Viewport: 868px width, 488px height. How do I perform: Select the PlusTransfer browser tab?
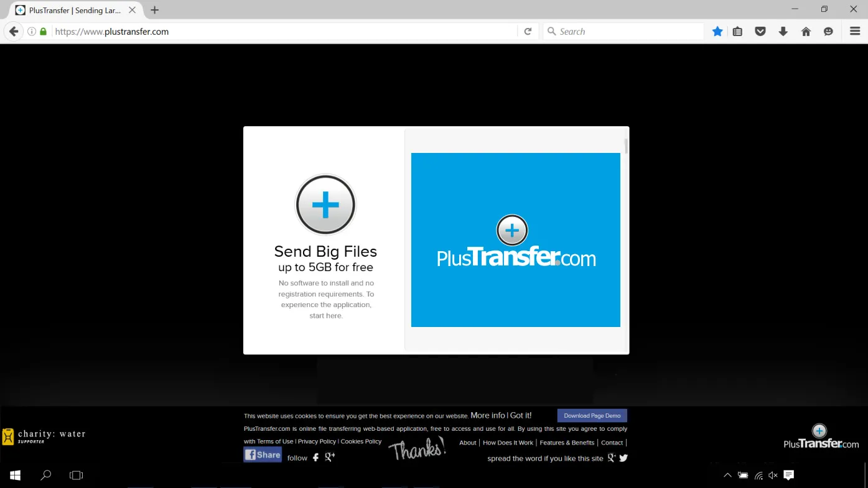pos(72,10)
